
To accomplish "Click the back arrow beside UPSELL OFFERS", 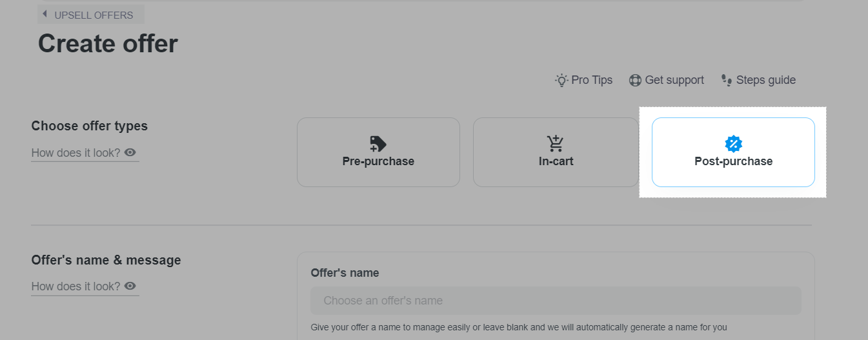I will click(45, 14).
